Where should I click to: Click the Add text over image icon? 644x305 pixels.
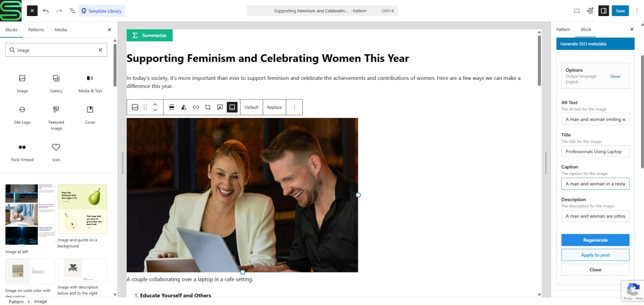pyautogui.click(x=220, y=107)
